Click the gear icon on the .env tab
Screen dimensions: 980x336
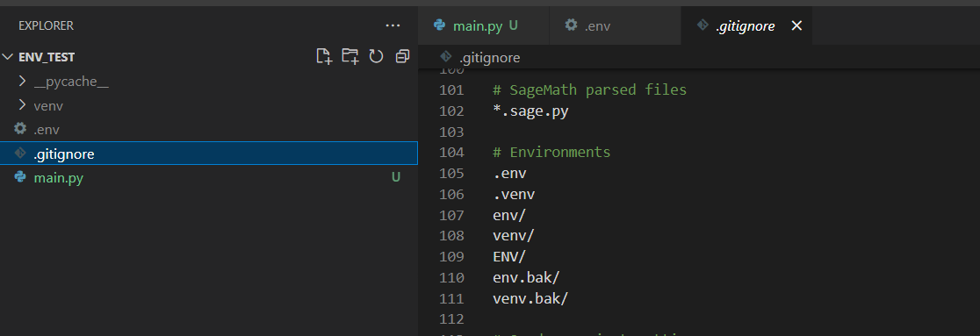[x=571, y=25]
